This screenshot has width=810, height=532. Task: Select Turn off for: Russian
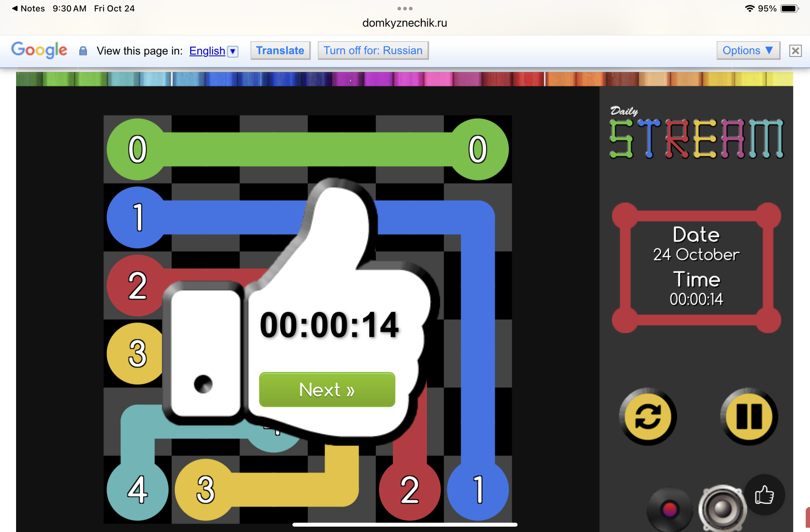[x=373, y=50]
